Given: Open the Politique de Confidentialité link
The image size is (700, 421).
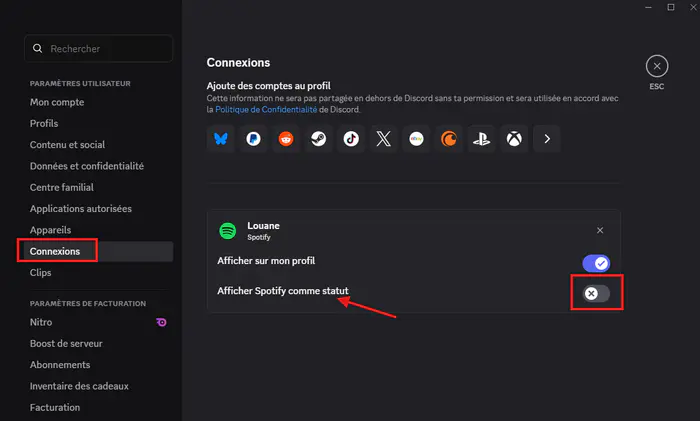Looking at the screenshot, I should [x=266, y=109].
